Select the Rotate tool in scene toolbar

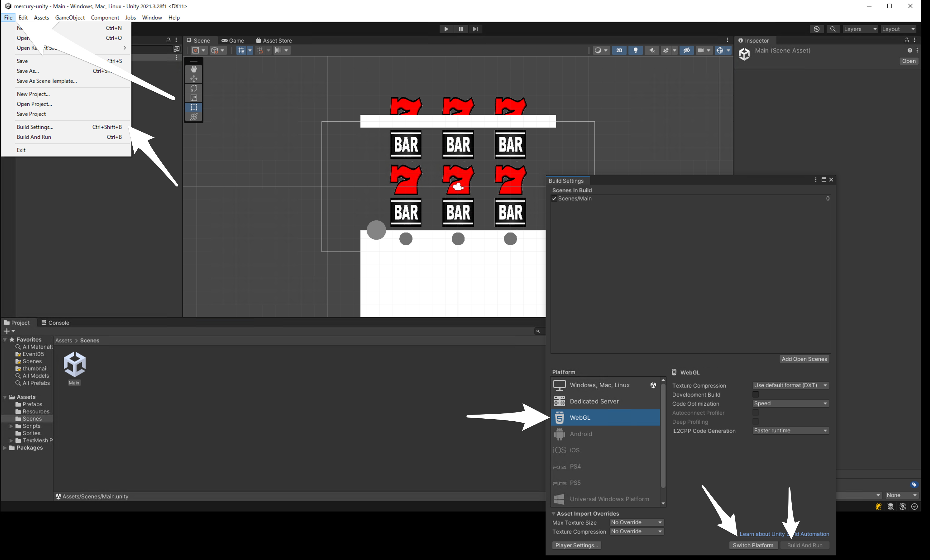click(194, 88)
